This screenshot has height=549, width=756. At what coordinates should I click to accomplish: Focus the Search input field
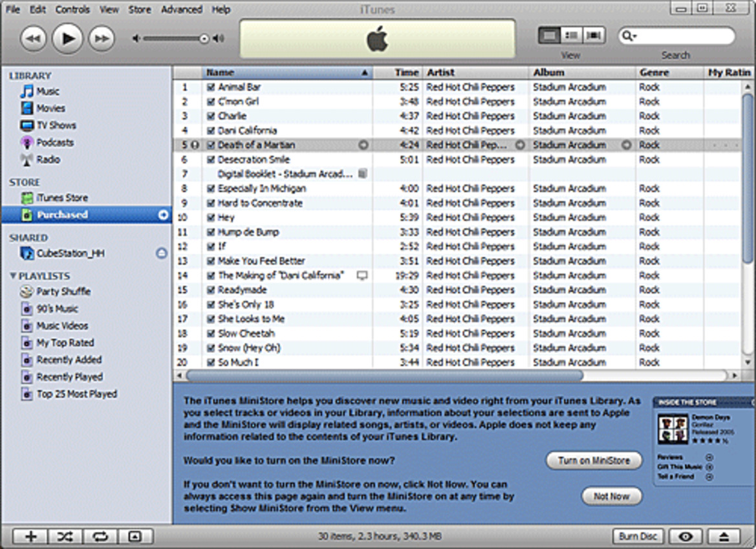point(676,36)
